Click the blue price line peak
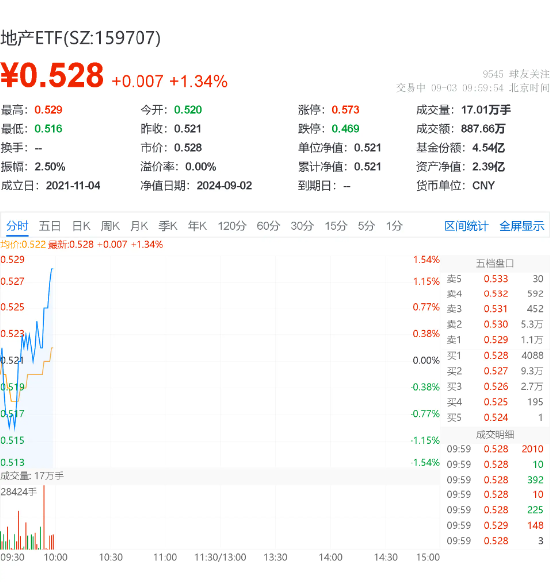Image resolution: width=550 pixels, height=584 pixels. 52,269
